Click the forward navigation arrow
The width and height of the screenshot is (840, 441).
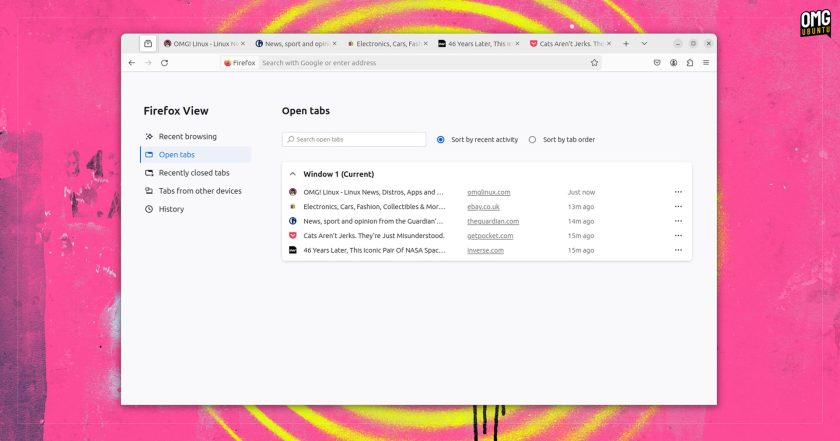tap(148, 63)
